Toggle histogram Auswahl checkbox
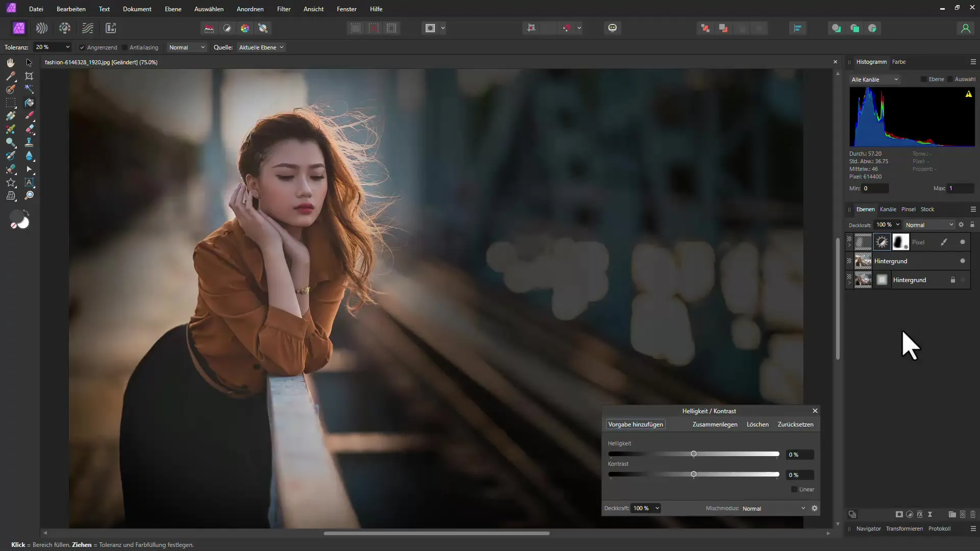980x551 pixels. click(x=949, y=79)
